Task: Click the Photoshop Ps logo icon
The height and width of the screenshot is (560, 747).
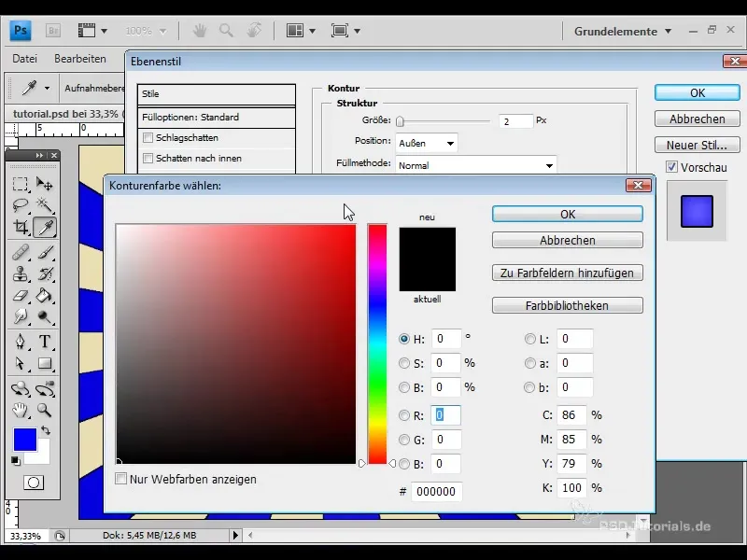Action: tap(21, 31)
